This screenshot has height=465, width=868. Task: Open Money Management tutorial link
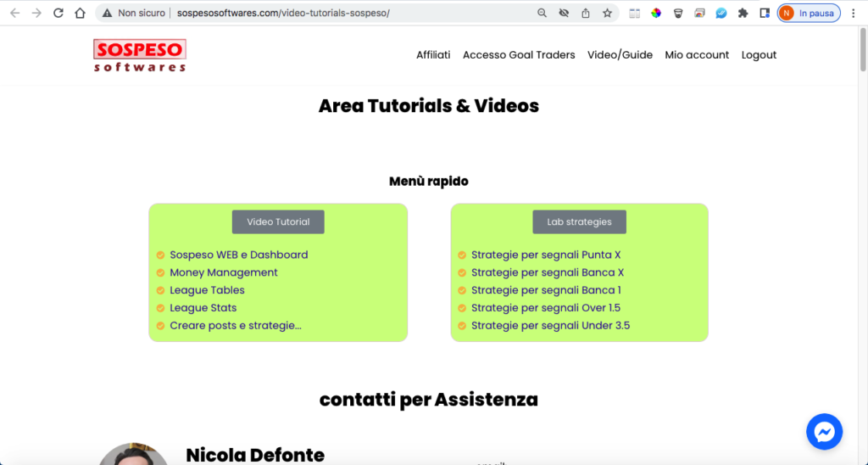[x=224, y=272]
